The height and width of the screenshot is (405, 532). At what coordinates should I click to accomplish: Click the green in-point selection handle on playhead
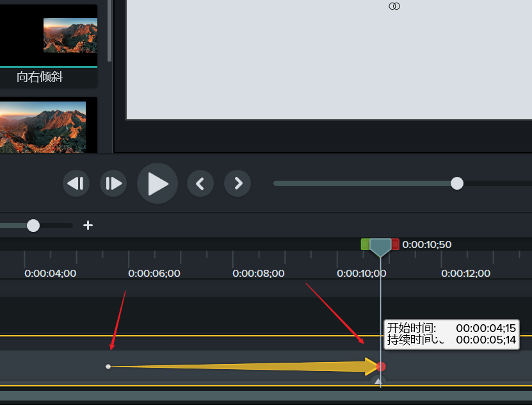coord(365,244)
